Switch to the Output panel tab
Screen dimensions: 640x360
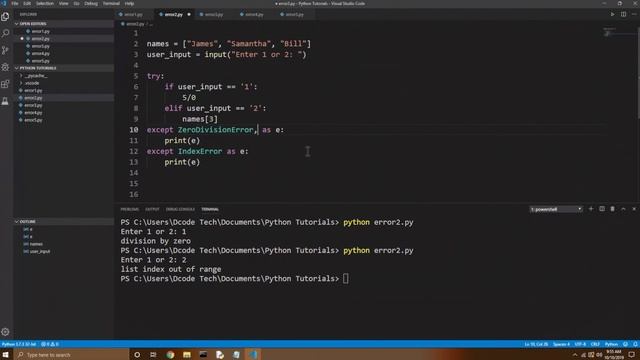(x=152, y=209)
